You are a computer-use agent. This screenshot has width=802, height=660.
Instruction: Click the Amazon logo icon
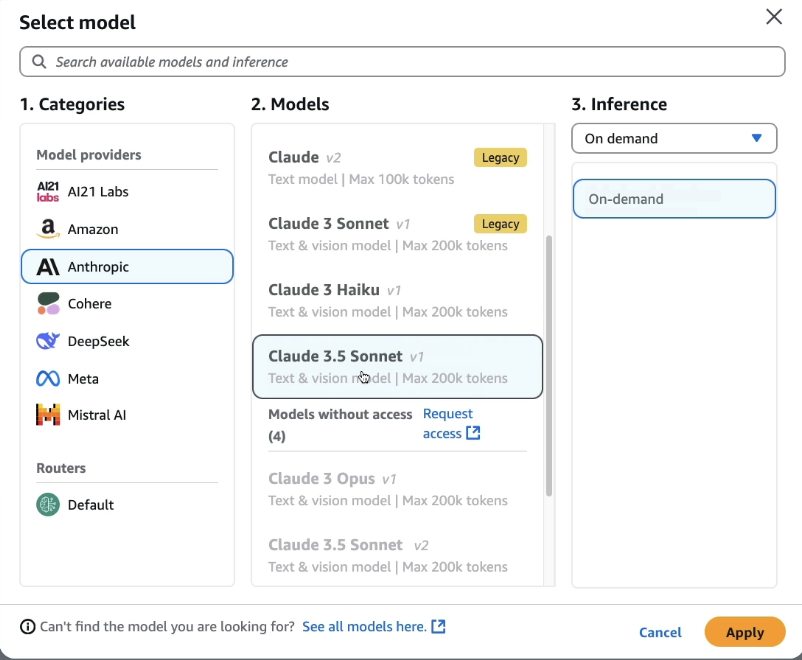pyautogui.click(x=48, y=229)
